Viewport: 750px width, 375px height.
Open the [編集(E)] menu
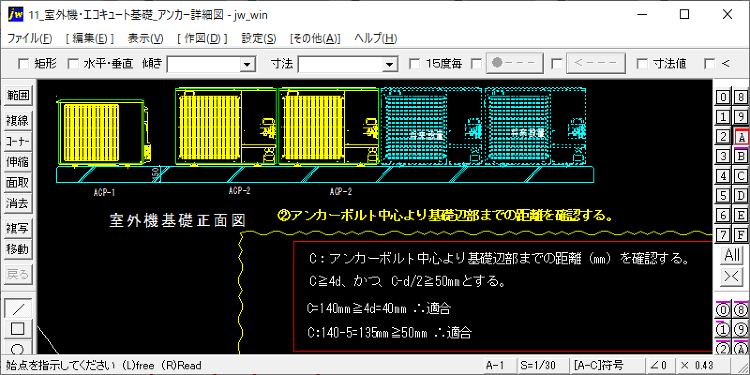(x=90, y=38)
